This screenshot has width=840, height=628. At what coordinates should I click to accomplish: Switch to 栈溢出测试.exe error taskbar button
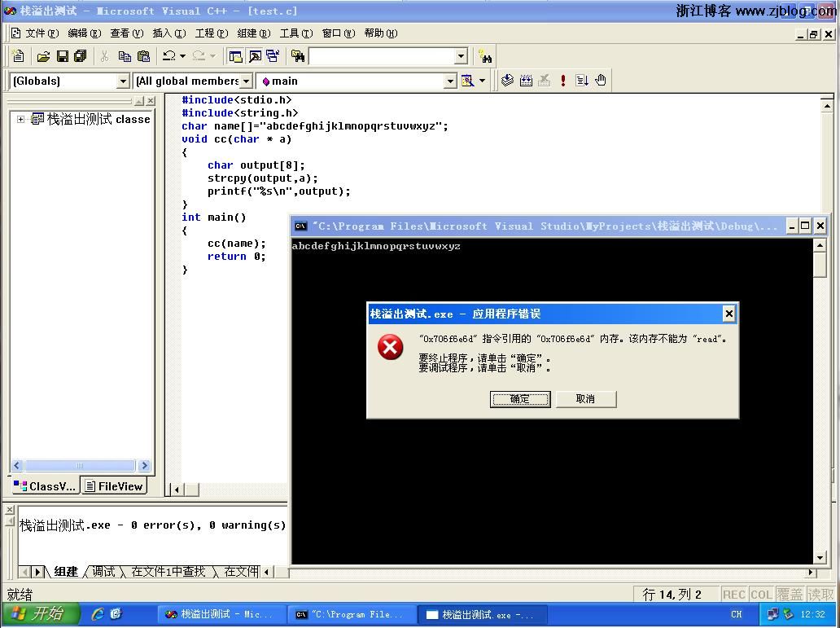click(482, 615)
